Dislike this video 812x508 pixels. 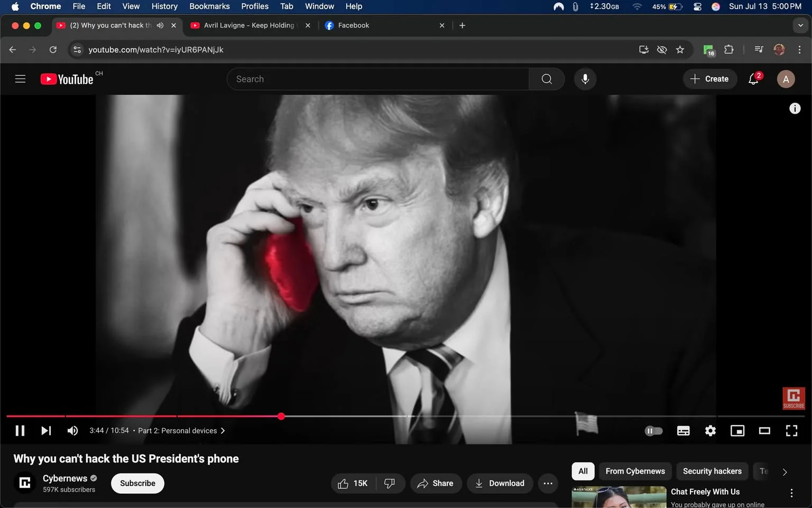coord(390,483)
